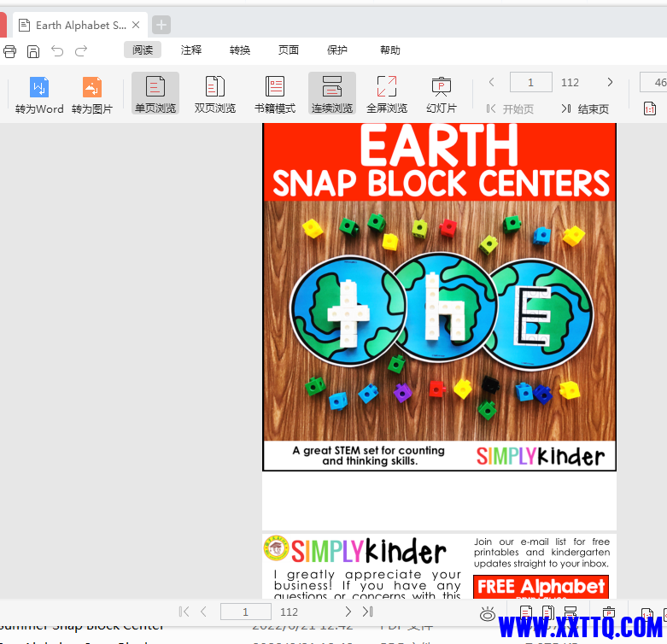This screenshot has height=644, width=667.
Task: Click the print icon
Action: [x=9, y=51]
